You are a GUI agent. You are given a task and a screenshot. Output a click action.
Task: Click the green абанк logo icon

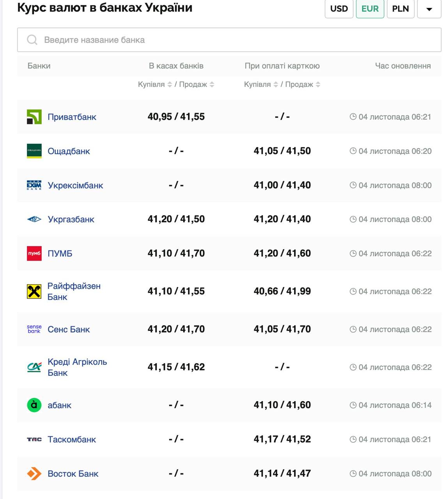pyautogui.click(x=34, y=405)
